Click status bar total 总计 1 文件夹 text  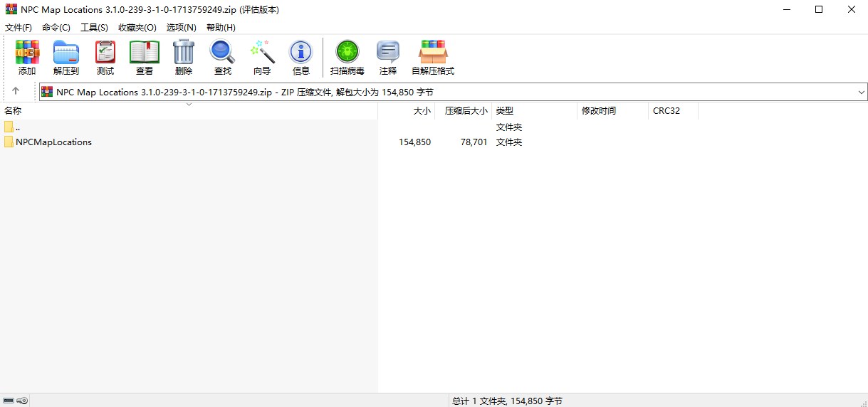coord(507,401)
